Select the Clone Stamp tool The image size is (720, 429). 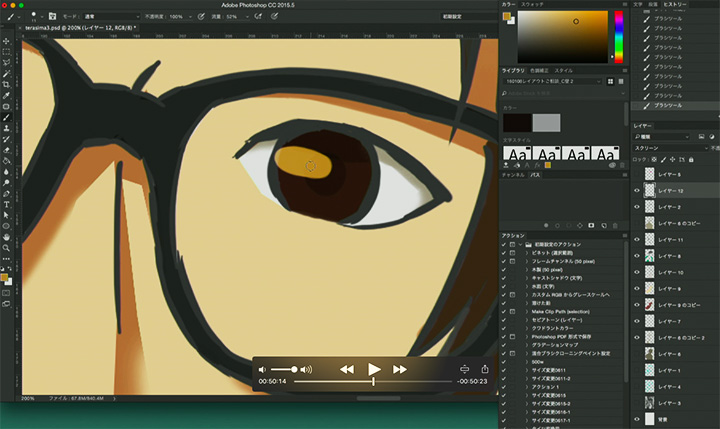pos(6,128)
